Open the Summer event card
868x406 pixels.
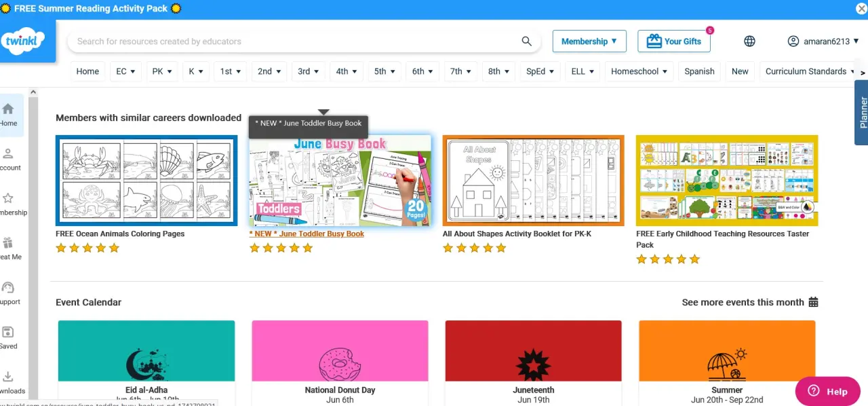click(x=727, y=363)
